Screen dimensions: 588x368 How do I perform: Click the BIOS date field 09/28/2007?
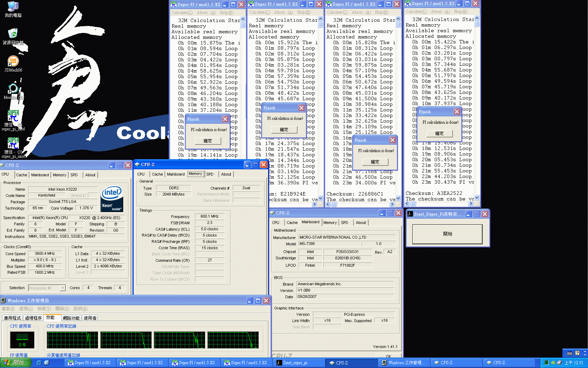345,297
